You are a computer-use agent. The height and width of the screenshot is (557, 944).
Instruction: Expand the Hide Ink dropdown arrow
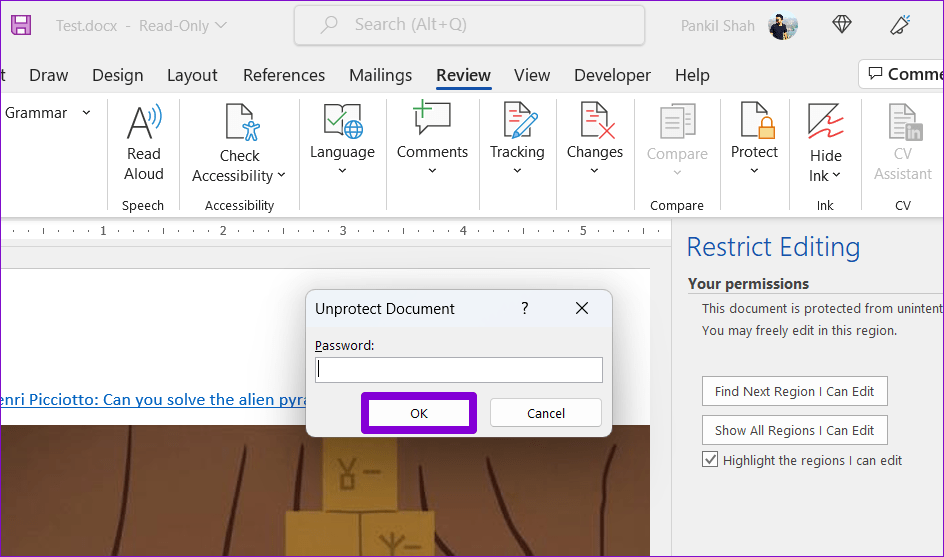click(x=836, y=176)
